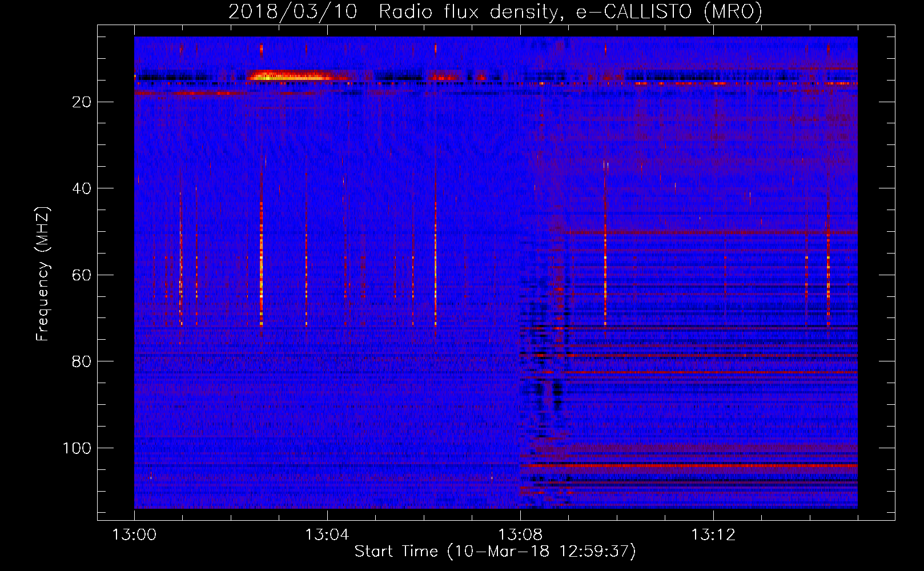Click the 80 frequency tick label
Image resolution: width=924 pixels, height=571 pixels.
(x=82, y=361)
